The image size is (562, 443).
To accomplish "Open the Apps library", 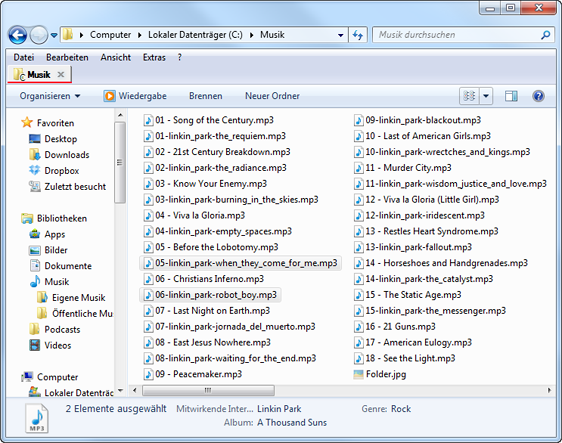I will coord(47,234).
